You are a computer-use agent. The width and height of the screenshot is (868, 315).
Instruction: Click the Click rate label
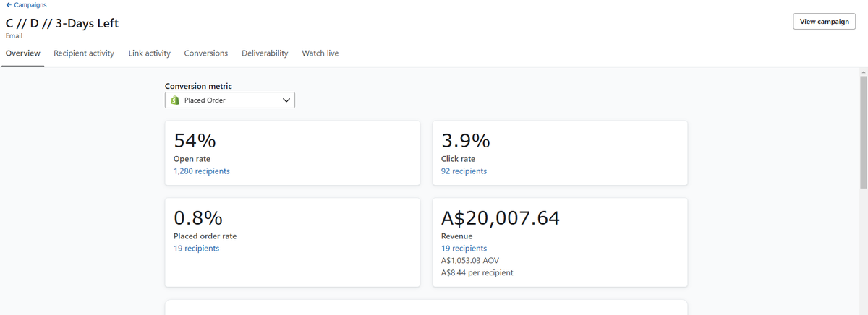(x=459, y=159)
